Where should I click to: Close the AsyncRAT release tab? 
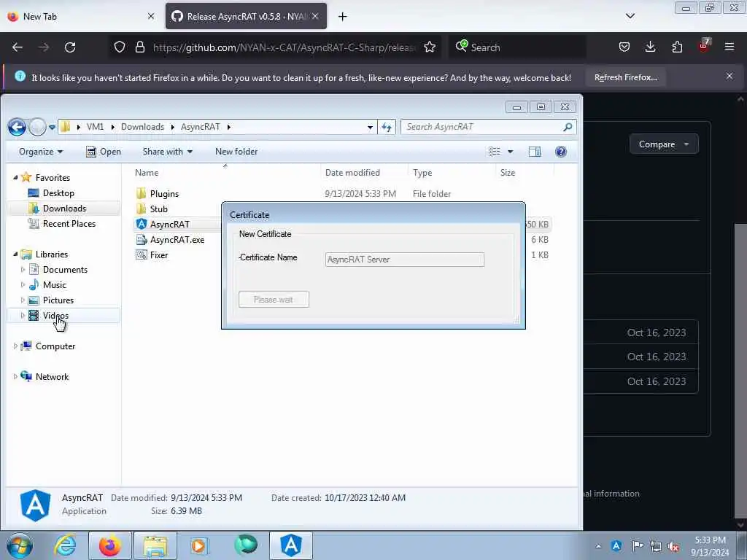(315, 16)
